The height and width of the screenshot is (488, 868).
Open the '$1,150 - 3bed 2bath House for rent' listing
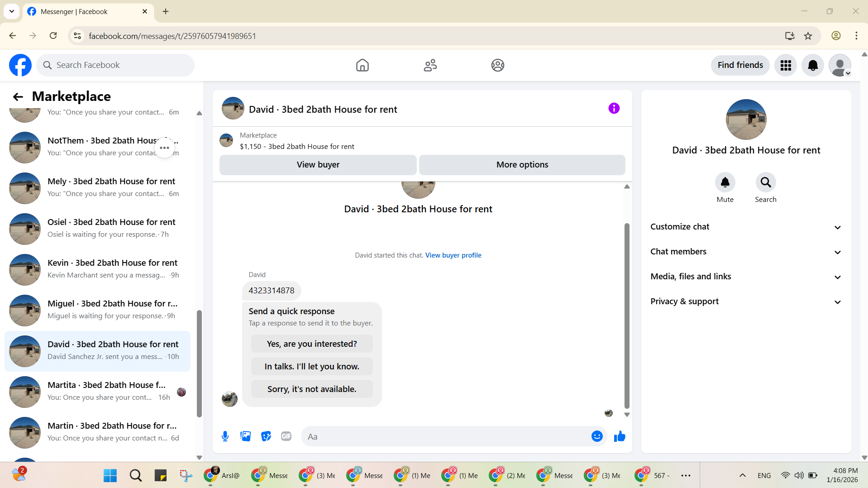(x=297, y=147)
